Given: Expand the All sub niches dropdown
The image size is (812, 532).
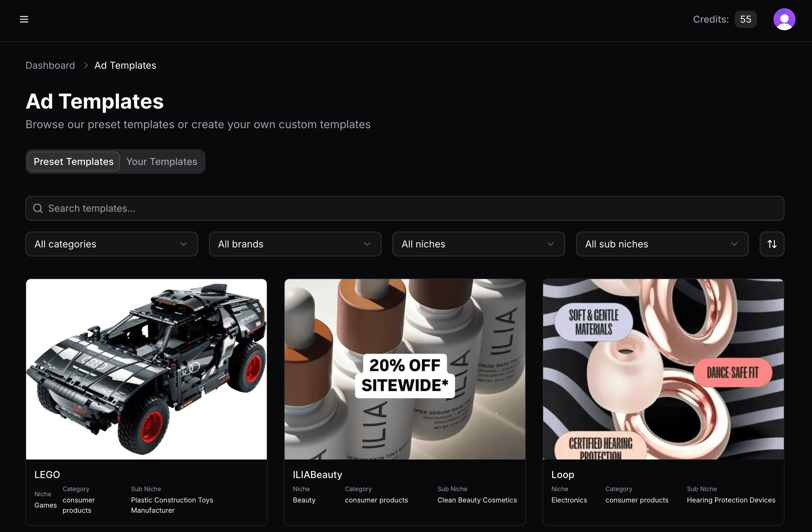Looking at the screenshot, I should click(662, 244).
